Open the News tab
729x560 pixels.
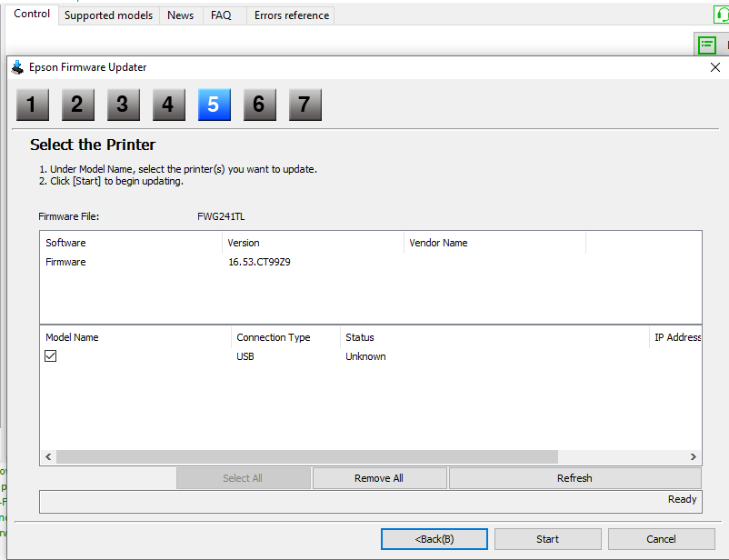pos(180,15)
